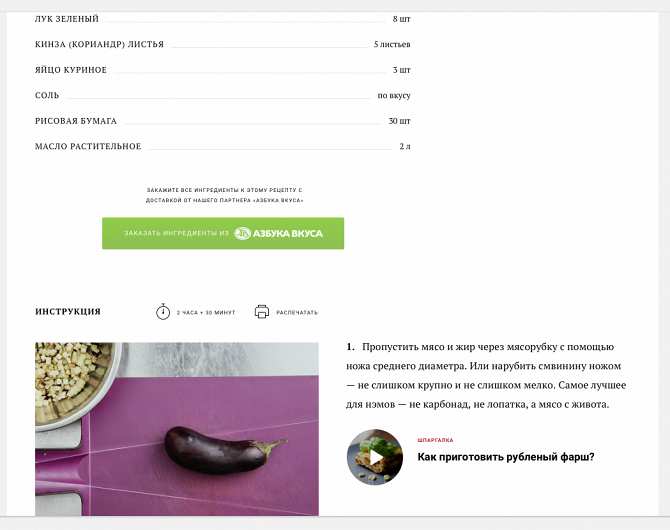Viewport: 670px width, 530px height.
Task: Order ingredients via the green button
Action: tap(223, 233)
